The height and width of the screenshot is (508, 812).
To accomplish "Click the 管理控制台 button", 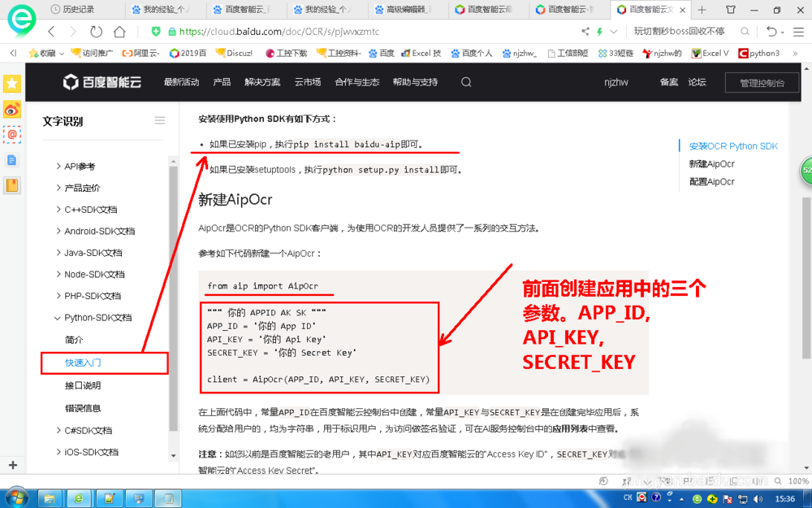I will 762,82.
